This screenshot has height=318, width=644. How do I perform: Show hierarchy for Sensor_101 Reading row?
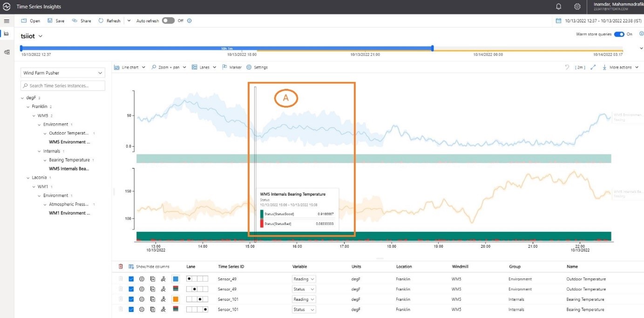point(163,299)
